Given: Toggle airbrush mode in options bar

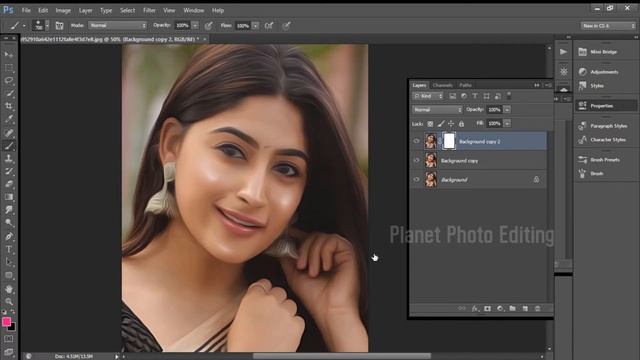Looking at the screenshot, I should (269, 26).
